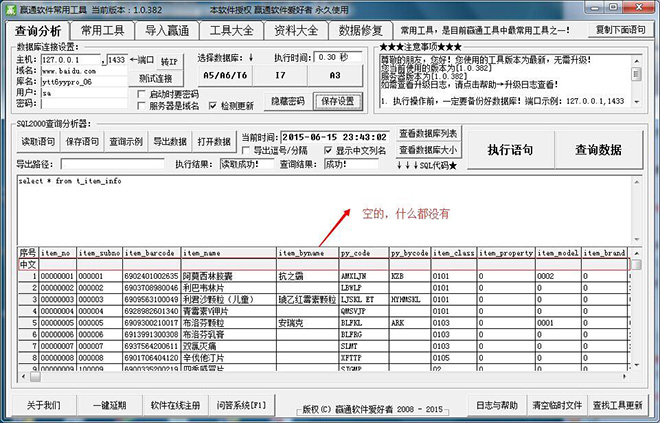The image size is (660, 423).
Task: Click the 库名 input field
Action: [84, 82]
